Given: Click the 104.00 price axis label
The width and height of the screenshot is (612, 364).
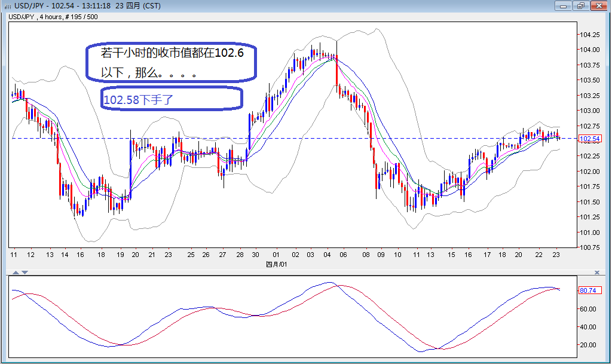Looking at the screenshot, I should click(x=590, y=50).
